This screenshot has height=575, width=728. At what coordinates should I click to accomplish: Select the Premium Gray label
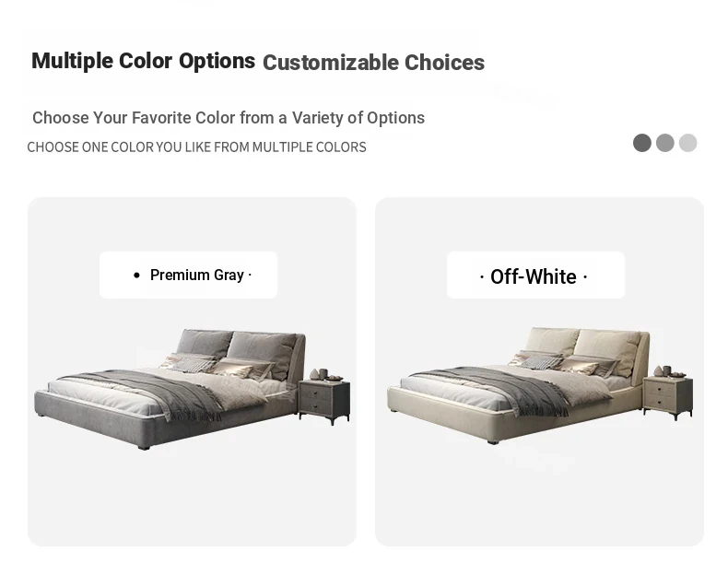click(189, 275)
